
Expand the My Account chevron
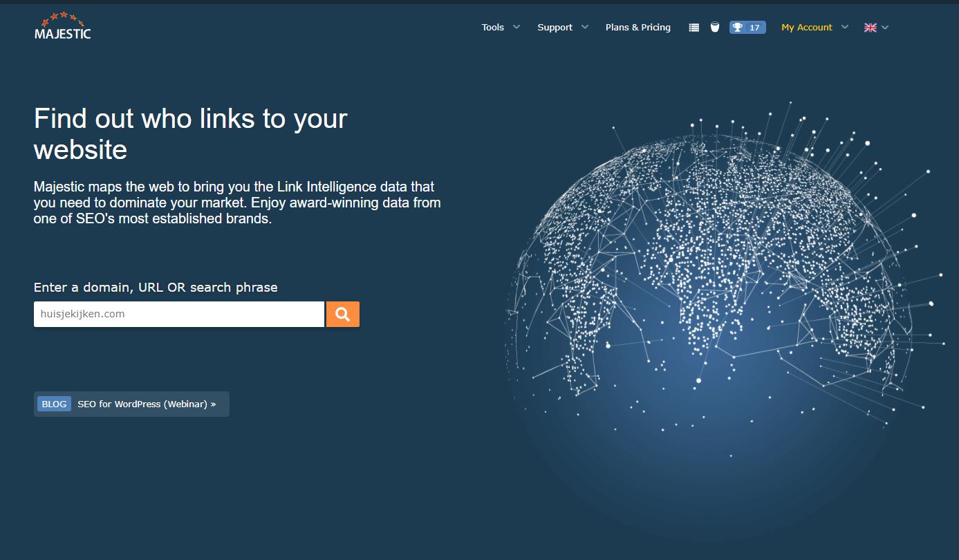click(844, 28)
